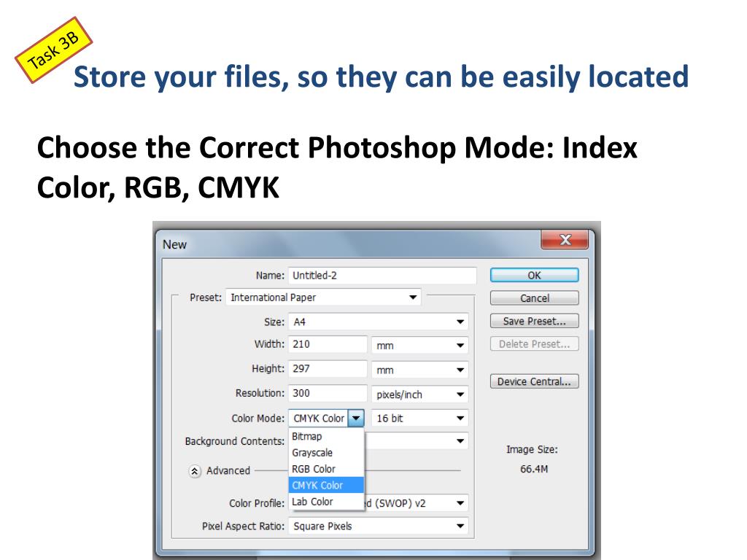Select RGB Color from Color Mode list
This screenshot has width=747, height=560.
pos(326,469)
